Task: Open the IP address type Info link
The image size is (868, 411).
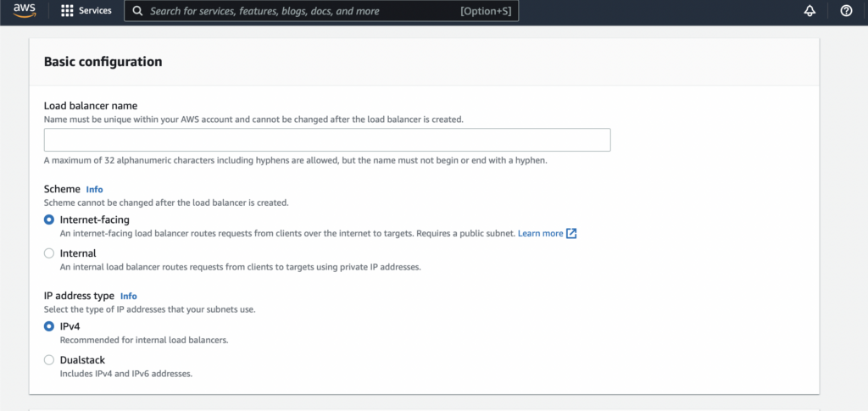Action: (129, 296)
